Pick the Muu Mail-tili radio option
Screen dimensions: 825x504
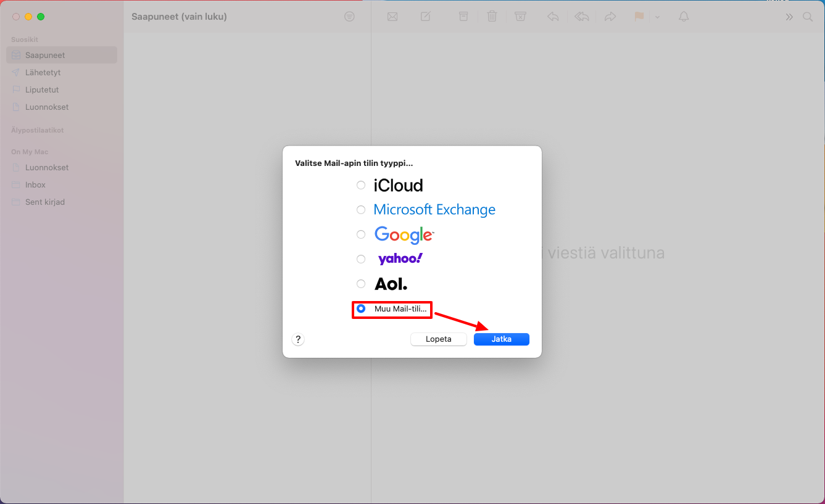point(361,308)
